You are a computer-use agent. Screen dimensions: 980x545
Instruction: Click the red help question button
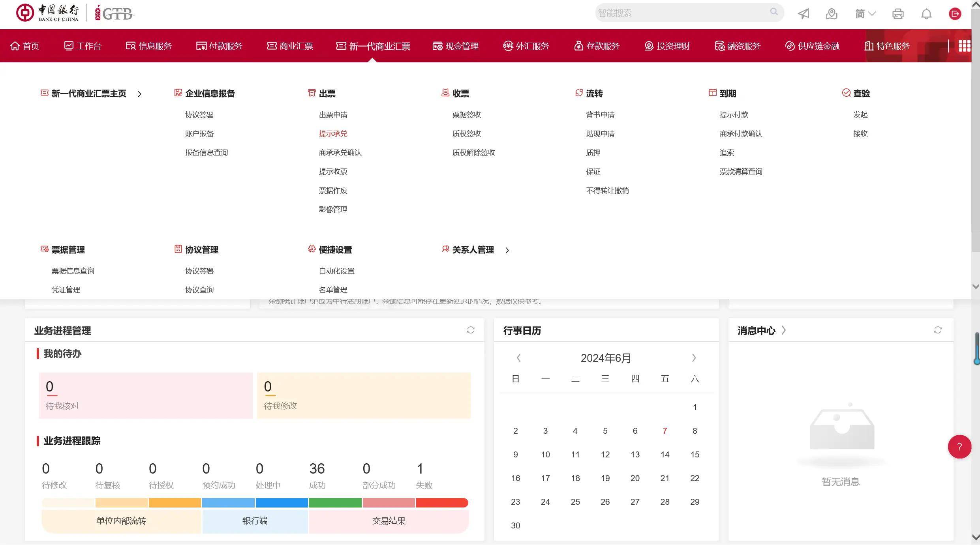click(959, 447)
